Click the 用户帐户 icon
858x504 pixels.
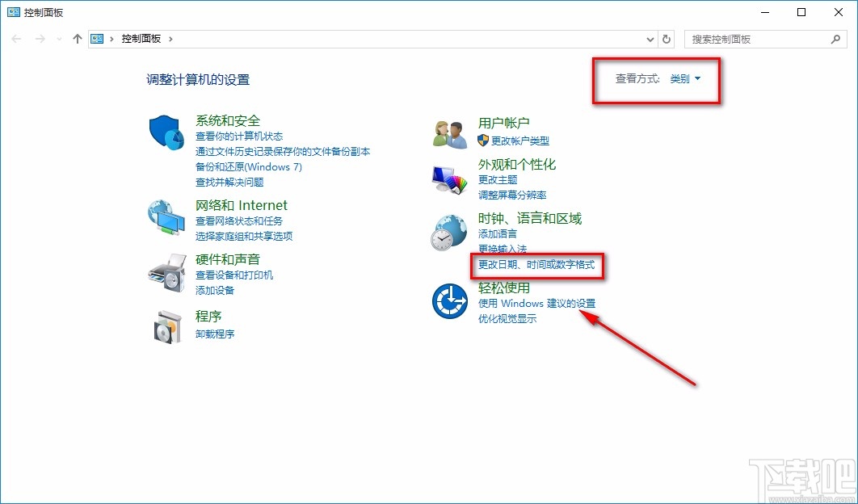tap(449, 134)
